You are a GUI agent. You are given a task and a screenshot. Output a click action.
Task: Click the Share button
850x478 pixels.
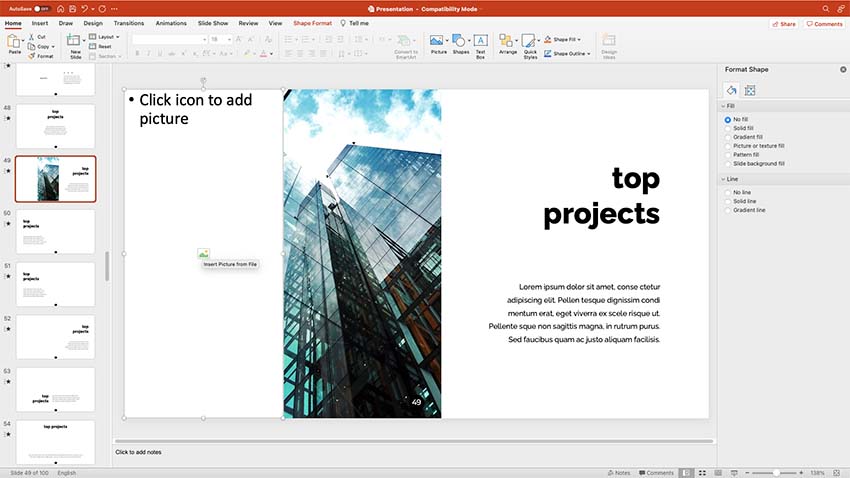point(784,23)
